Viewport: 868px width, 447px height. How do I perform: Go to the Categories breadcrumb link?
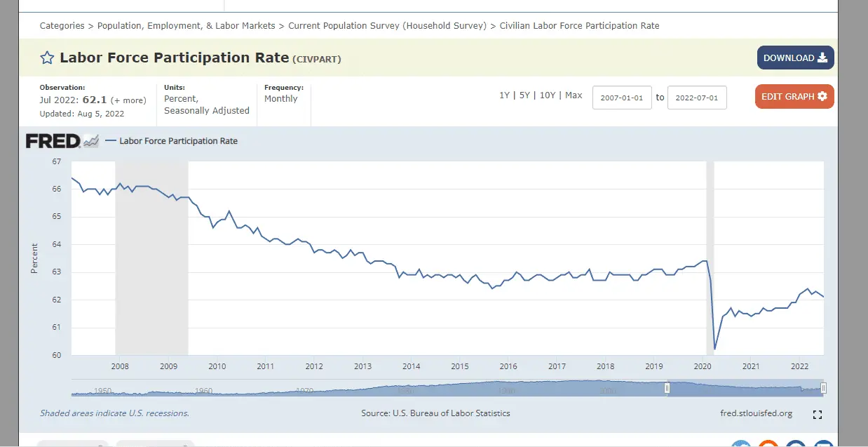pos(62,26)
